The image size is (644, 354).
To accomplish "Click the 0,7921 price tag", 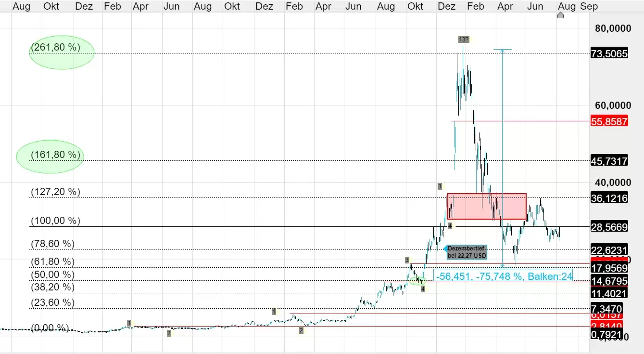I will tap(607, 334).
